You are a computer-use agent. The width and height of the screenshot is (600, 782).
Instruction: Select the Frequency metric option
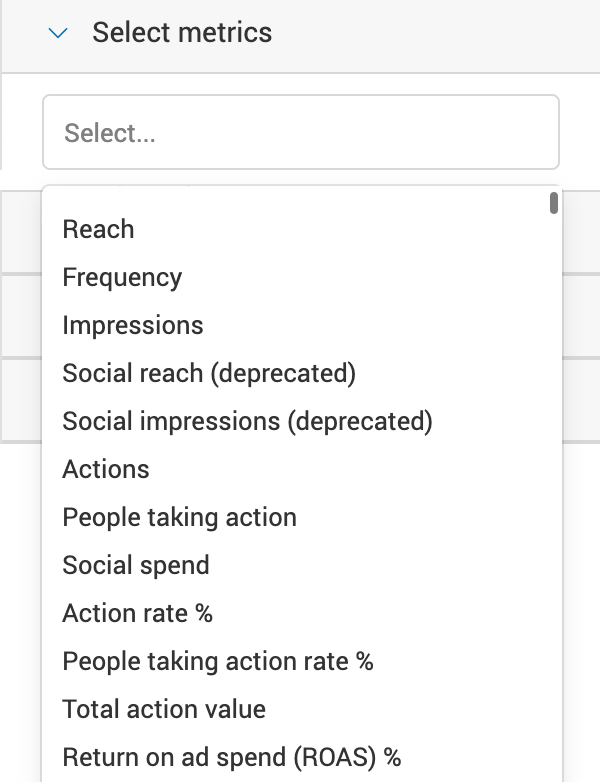point(122,277)
